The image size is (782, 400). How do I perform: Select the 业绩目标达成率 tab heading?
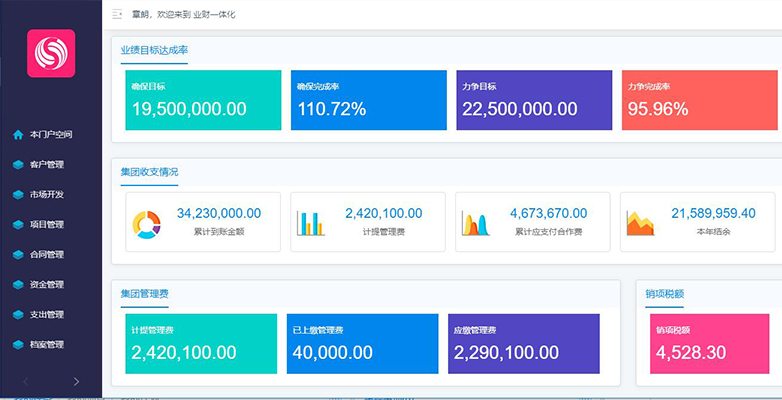154,50
